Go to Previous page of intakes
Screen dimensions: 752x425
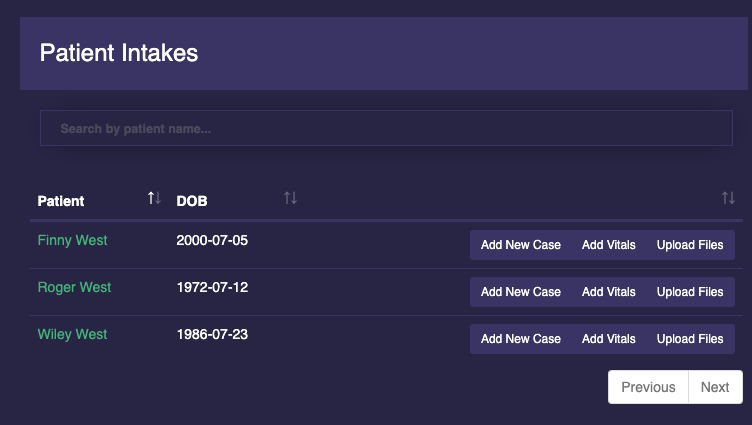648,387
